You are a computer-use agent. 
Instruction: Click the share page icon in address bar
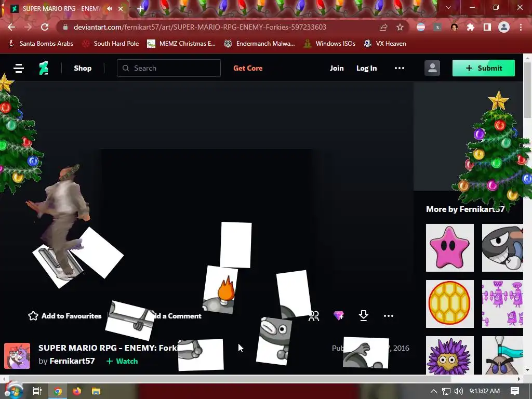point(383,27)
